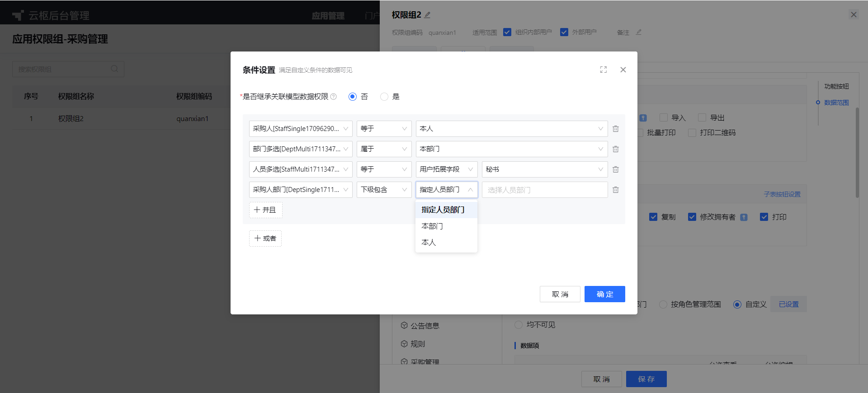
Task: Close the 权限组2 side panel
Action: tap(854, 14)
